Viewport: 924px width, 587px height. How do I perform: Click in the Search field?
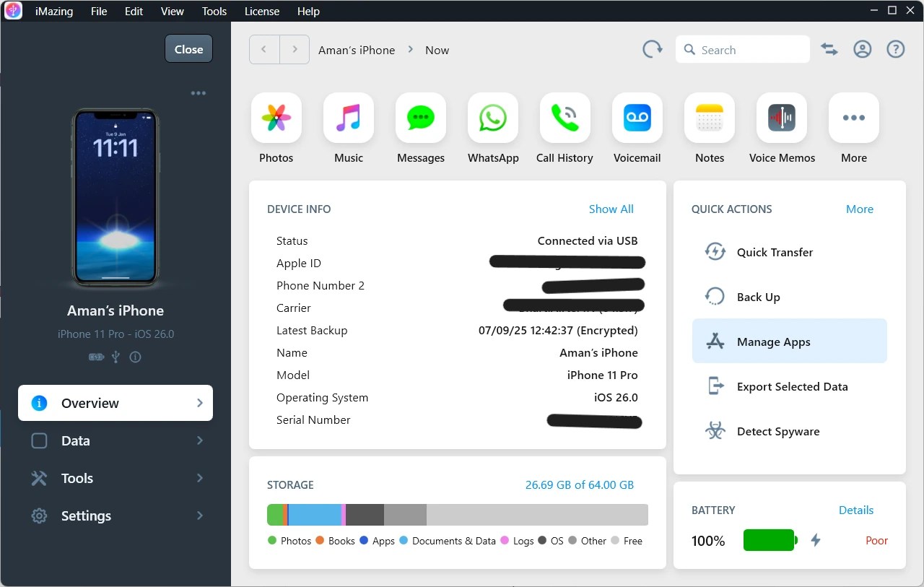(743, 50)
